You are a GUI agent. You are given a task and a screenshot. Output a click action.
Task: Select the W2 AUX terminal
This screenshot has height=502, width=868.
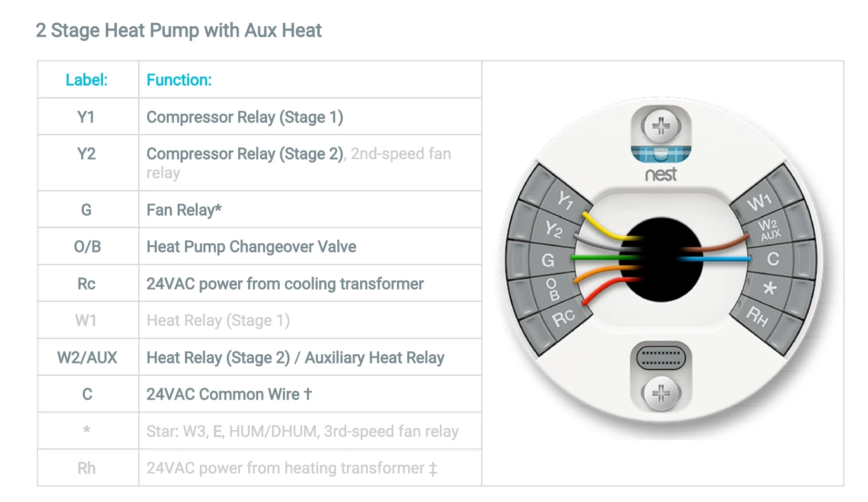click(769, 230)
